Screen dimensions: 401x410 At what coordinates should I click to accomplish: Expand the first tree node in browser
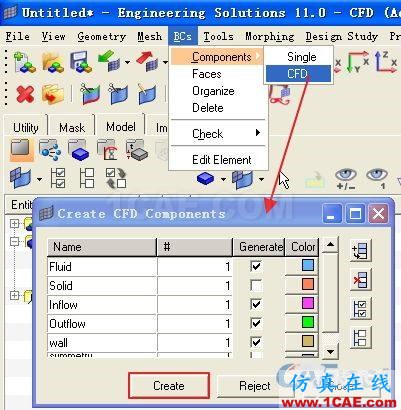coord(14,223)
